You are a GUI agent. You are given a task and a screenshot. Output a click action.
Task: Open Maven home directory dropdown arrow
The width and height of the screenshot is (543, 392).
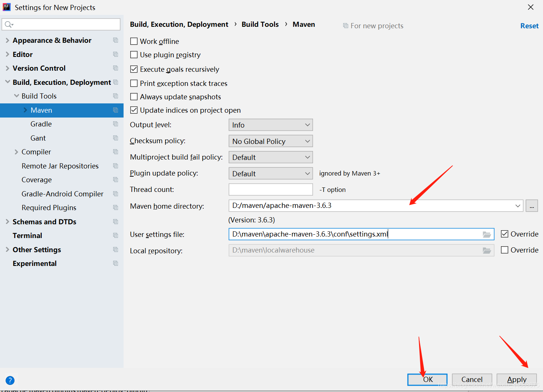click(518, 206)
